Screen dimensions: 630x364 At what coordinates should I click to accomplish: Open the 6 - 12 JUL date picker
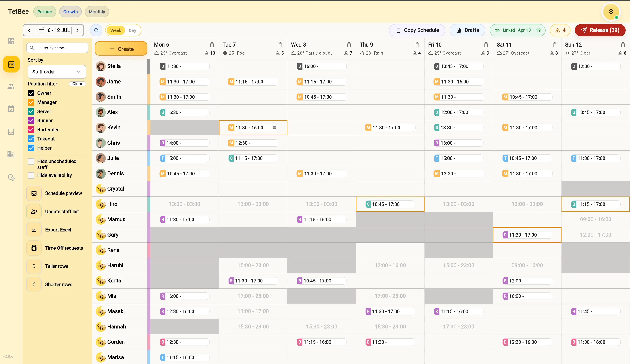tap(54, 30)
